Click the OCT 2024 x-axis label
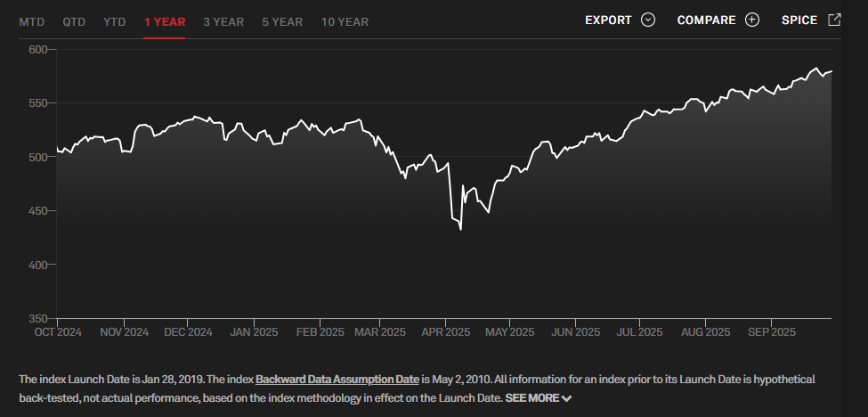 [x=57, y=332]
